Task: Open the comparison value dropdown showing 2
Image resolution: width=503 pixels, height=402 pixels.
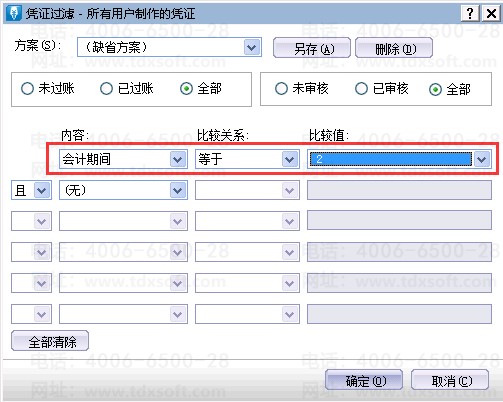Action: 482,159
